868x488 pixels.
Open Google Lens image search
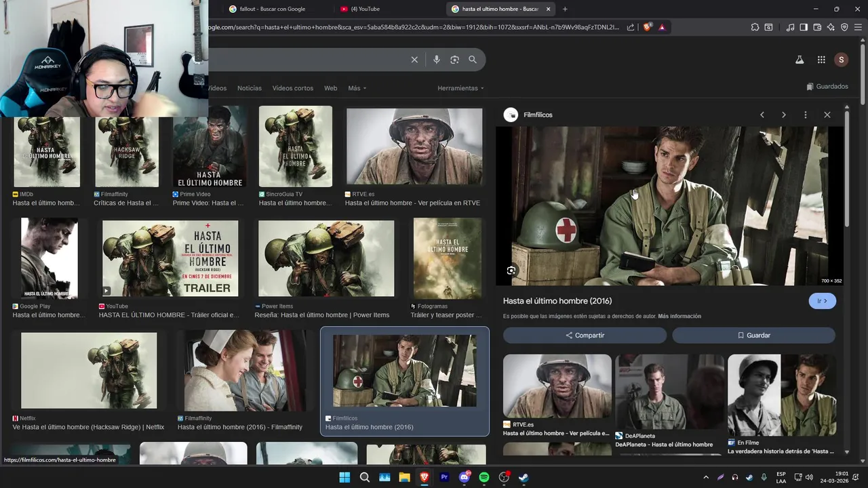tap(454, 60)
